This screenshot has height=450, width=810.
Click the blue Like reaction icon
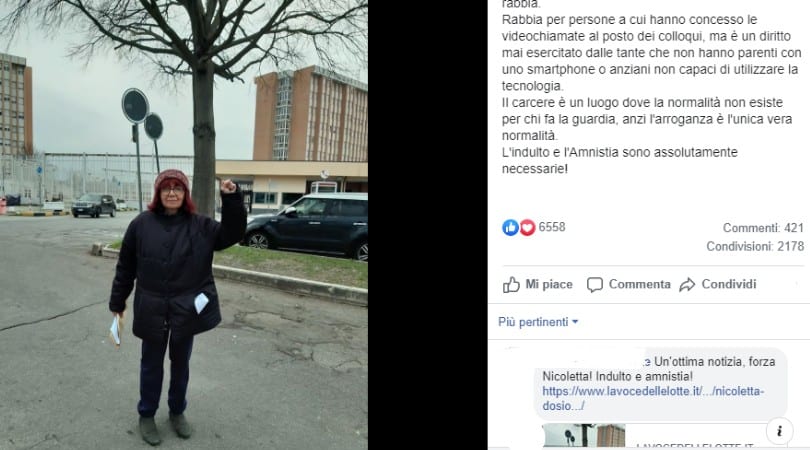point(510,227)
